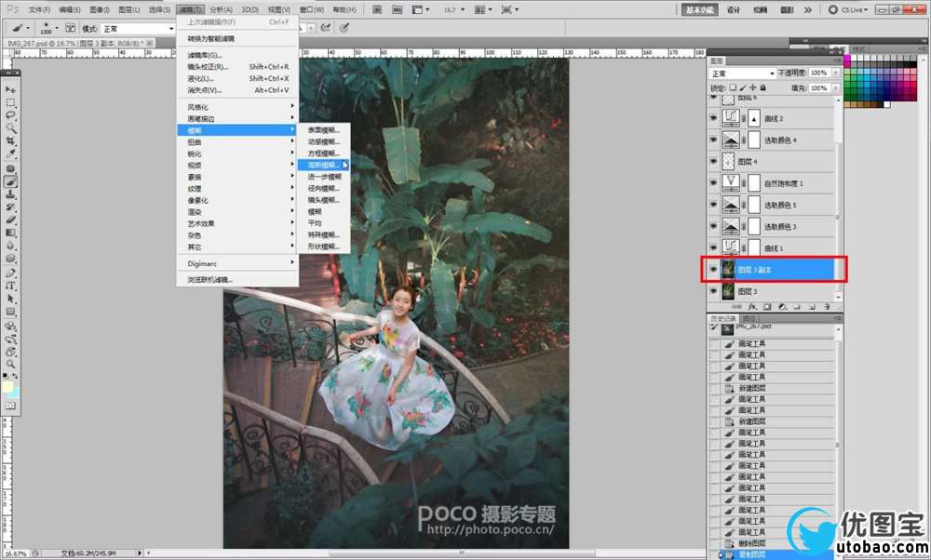The width and height of the screenshot is (931, 560).
Task: Switch to the 设计 workspace
Action: (734, 9)
